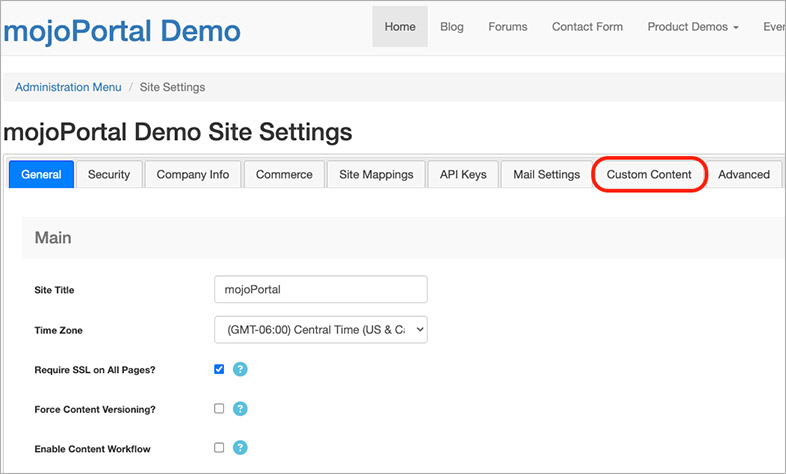Click the mojoPortal Demo site logo
Viewport: 786px width, 474px height.
click(122, 30)
